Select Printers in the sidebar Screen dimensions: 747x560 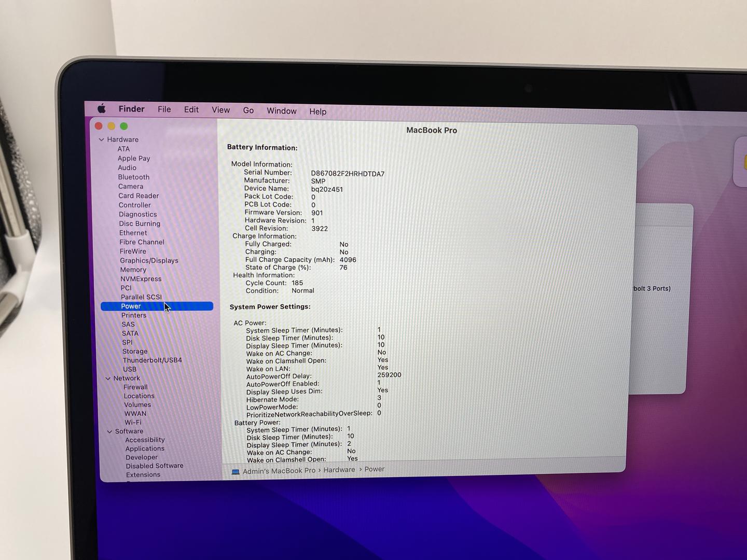134,315
